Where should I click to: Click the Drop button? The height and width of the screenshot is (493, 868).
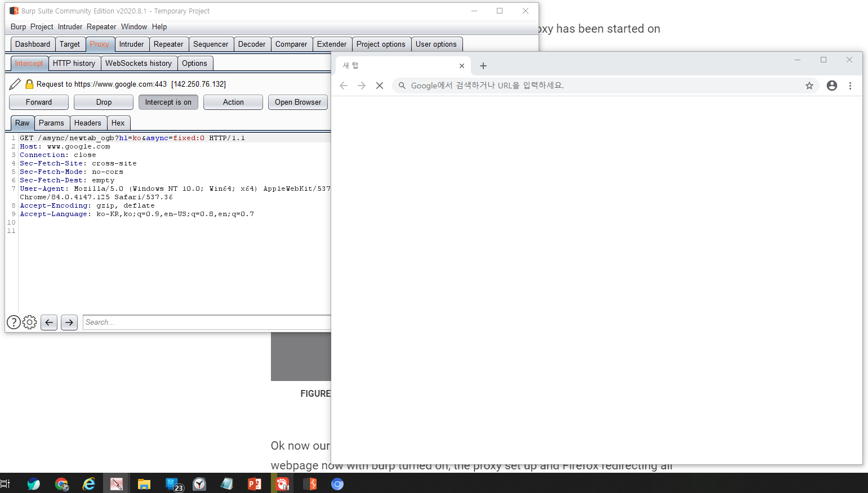click(104, 102)
